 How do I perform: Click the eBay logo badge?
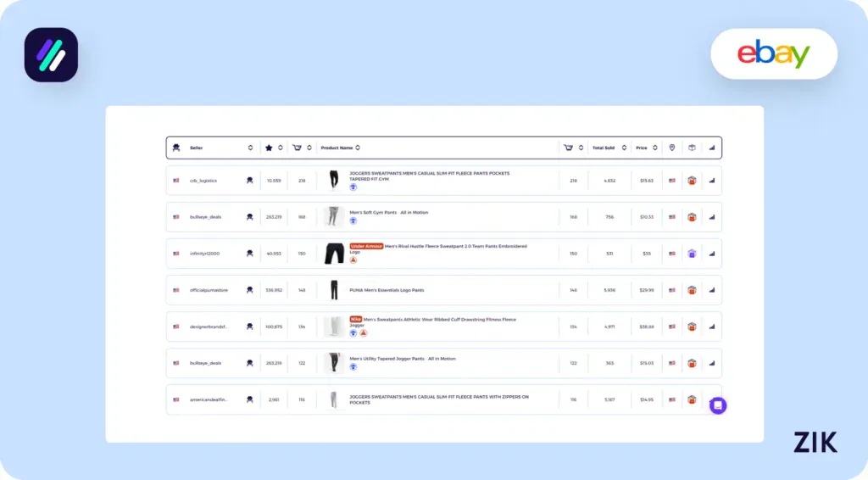point(773,54)
